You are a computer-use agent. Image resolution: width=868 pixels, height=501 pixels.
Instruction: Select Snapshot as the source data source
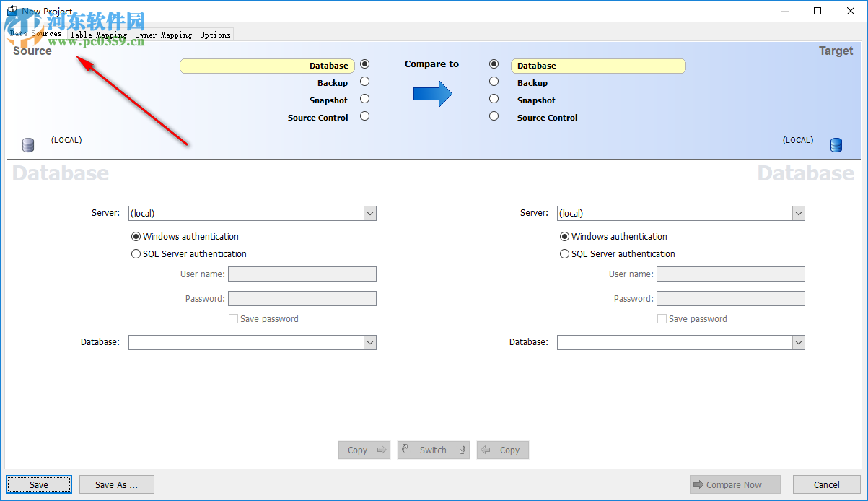(x=364, y=98)
